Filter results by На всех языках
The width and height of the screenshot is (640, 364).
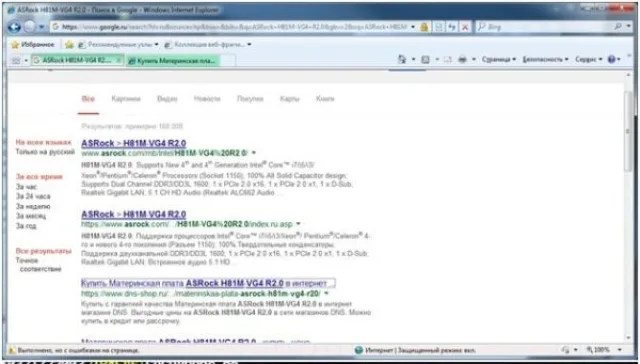pos(44,142)
